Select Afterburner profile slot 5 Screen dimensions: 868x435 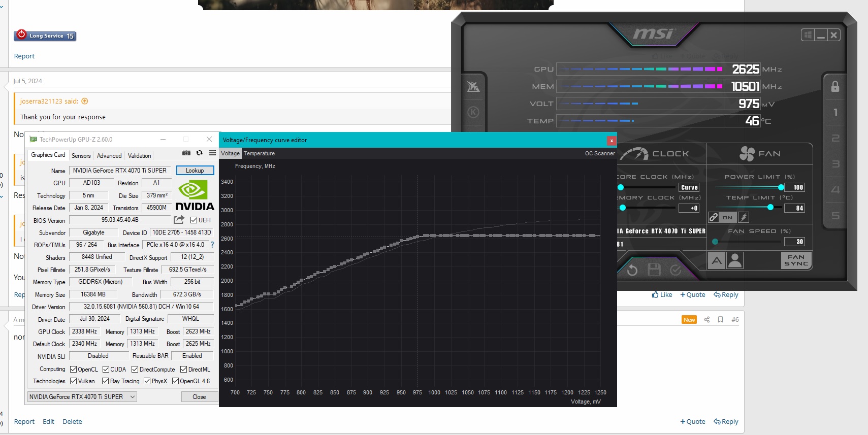click(835, 216)
